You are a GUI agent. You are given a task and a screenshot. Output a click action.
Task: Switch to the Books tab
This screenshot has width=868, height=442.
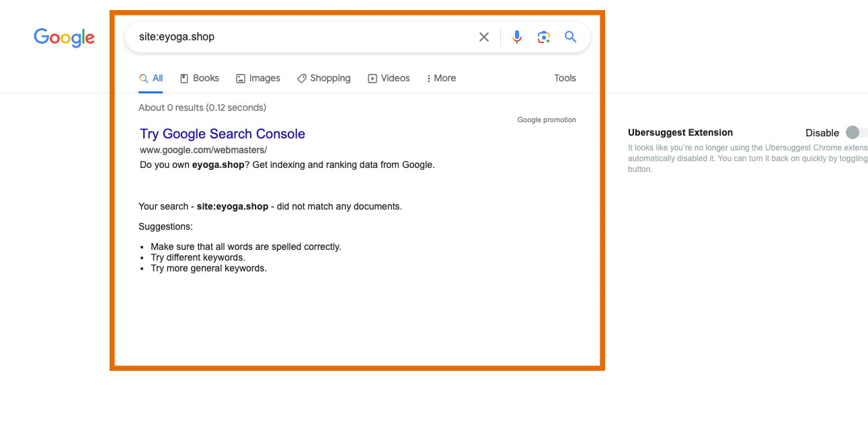[x=200, y=78]
